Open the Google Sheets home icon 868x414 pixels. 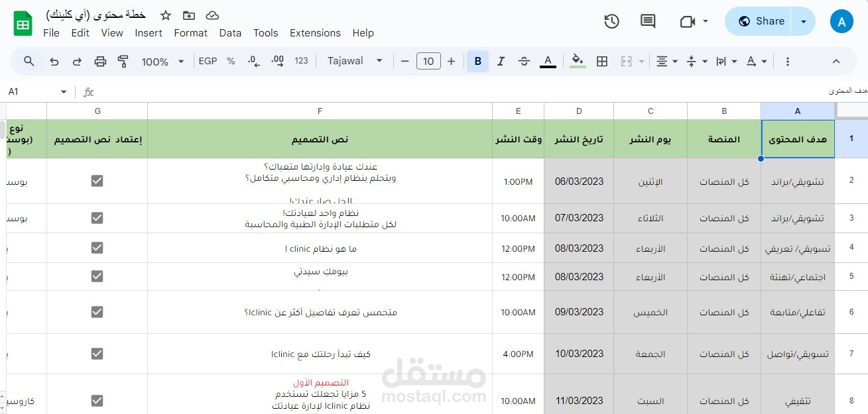23,24
